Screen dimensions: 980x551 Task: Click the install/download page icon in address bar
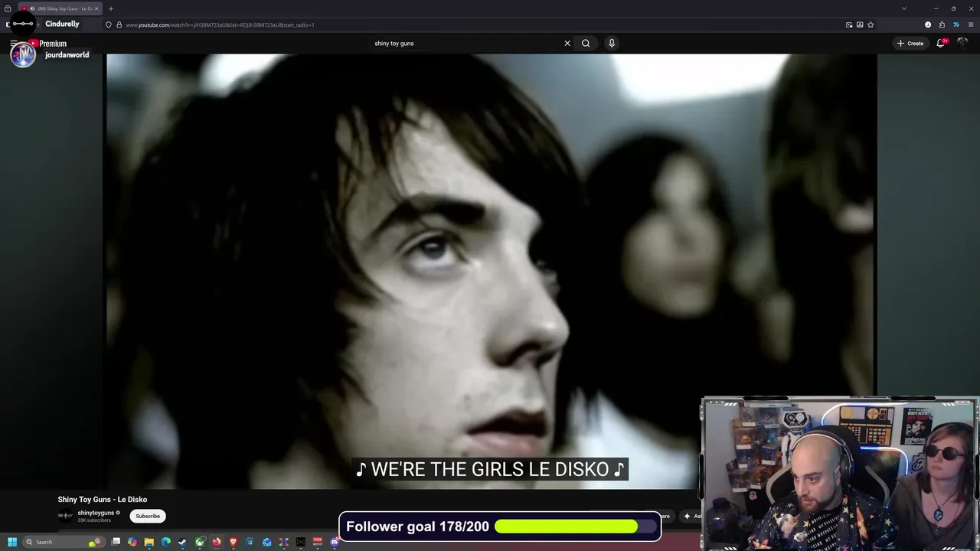(x=860, y=24)
